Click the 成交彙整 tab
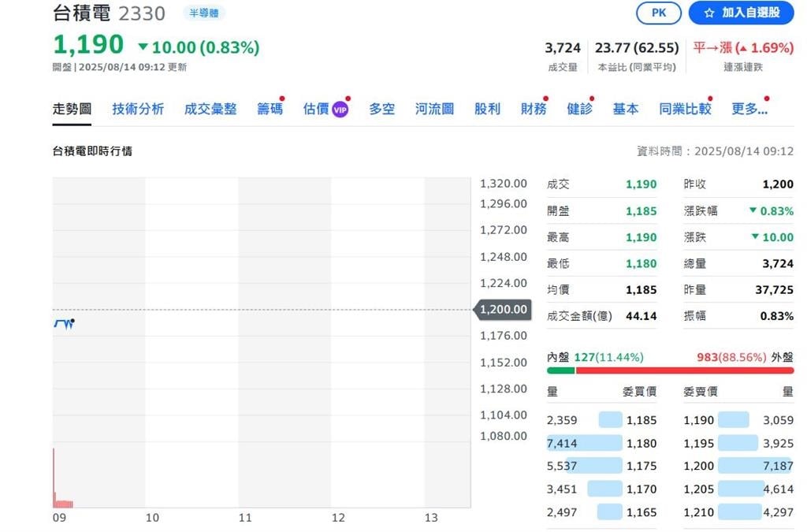This screenshot has width=807, height=532. 210,110
